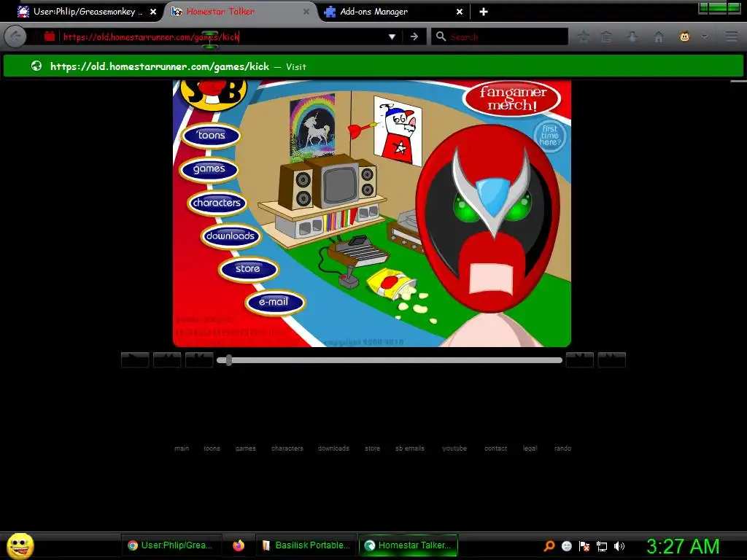The width and height of the screenshot is (747, 560).
Task: Click the orange magnifier tray icon
Action: pyautogui.click(x=549, y=546)
